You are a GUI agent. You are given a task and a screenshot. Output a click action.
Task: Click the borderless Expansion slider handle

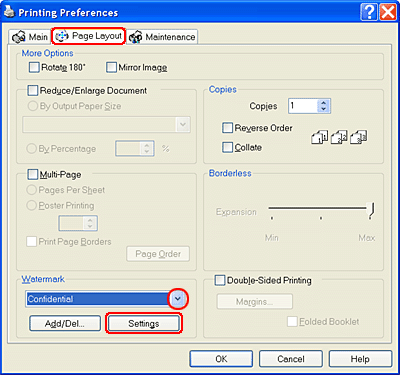pos(371,210)
